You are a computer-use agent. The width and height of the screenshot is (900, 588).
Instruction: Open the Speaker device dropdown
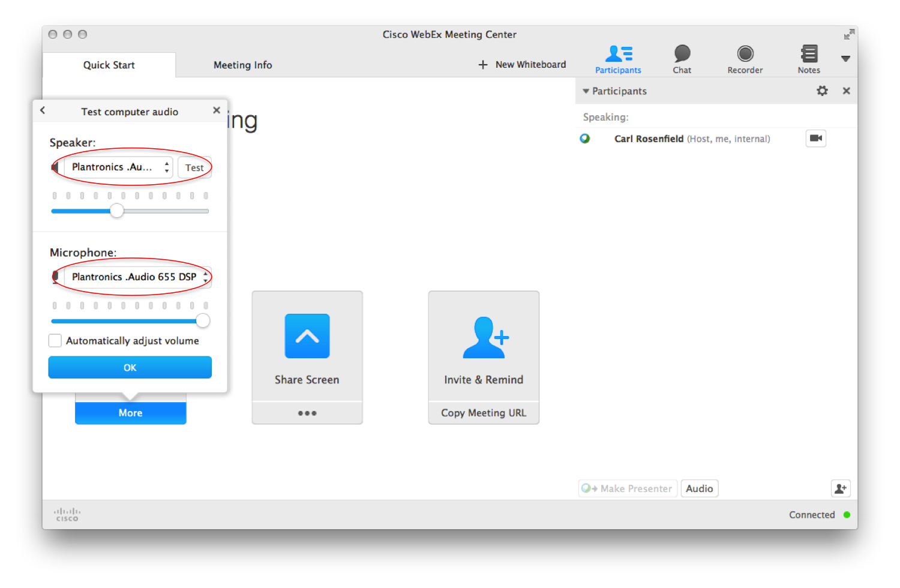tap(118, 167)
